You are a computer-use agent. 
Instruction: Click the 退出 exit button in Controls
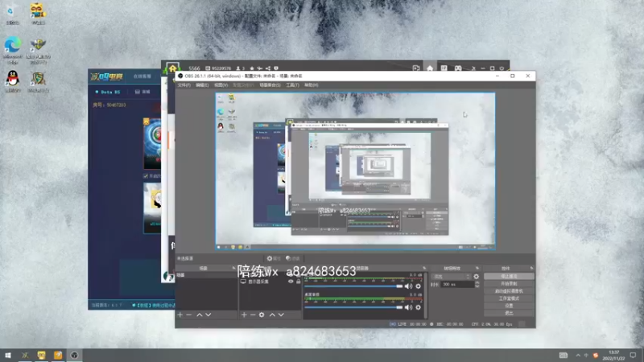509,313
